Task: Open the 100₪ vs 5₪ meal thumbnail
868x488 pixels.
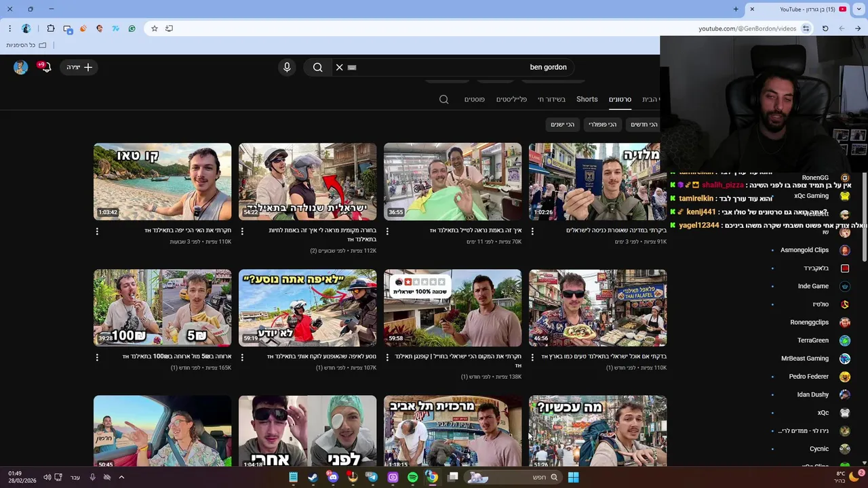Action: [163, 308]
